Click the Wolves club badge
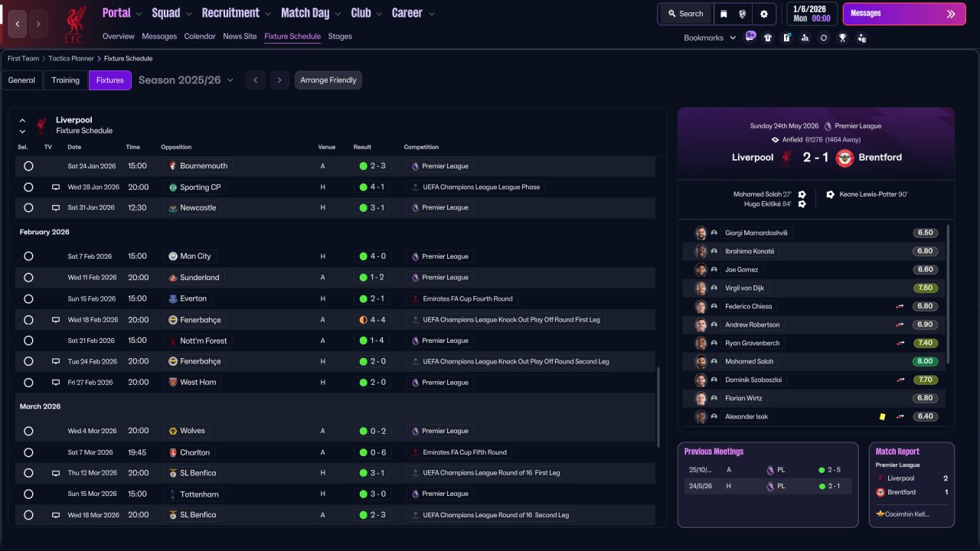Screen dimensions: 980x551 click(173, 431)
